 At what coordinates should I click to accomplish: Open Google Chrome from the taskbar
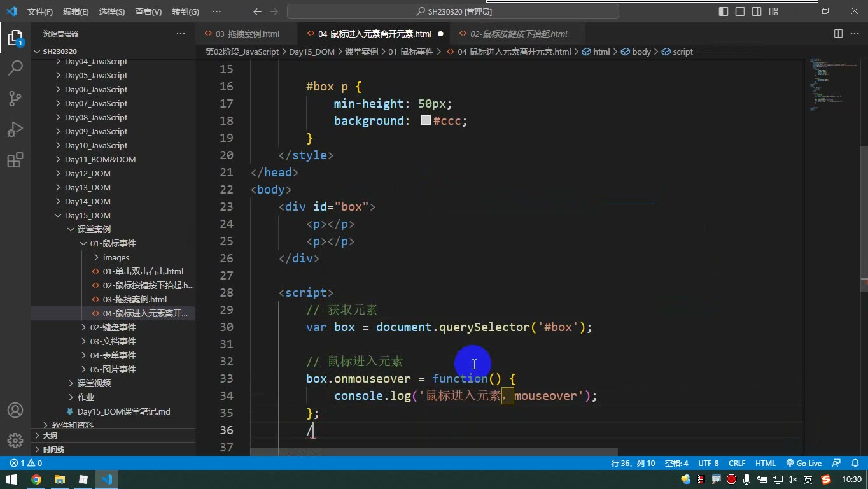(x=36, y=479)
